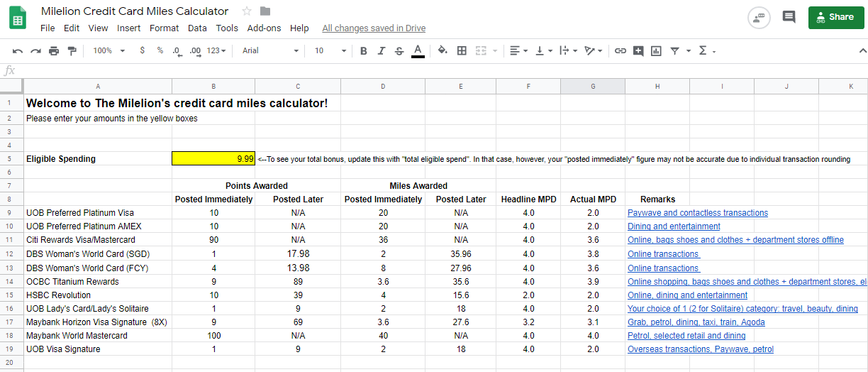Open the comments history icon
Viewport: 868px width, 372px height.
[x=789, y=17]
